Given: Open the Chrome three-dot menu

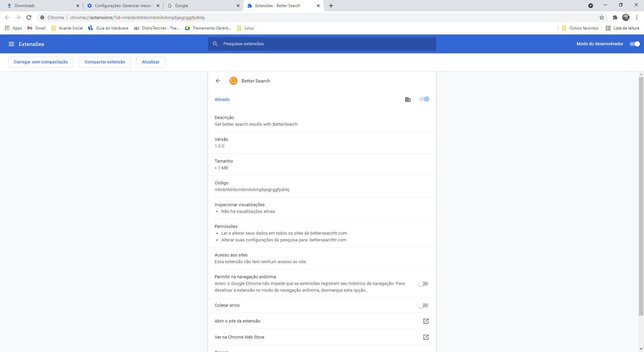Looking at the screenshot, I should click(x=637, y=17).
